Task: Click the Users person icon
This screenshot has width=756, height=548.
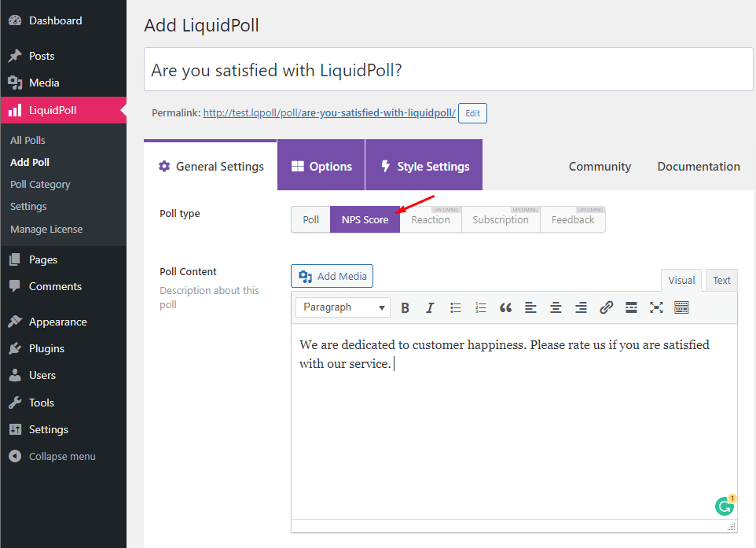Action: (15, 375)
